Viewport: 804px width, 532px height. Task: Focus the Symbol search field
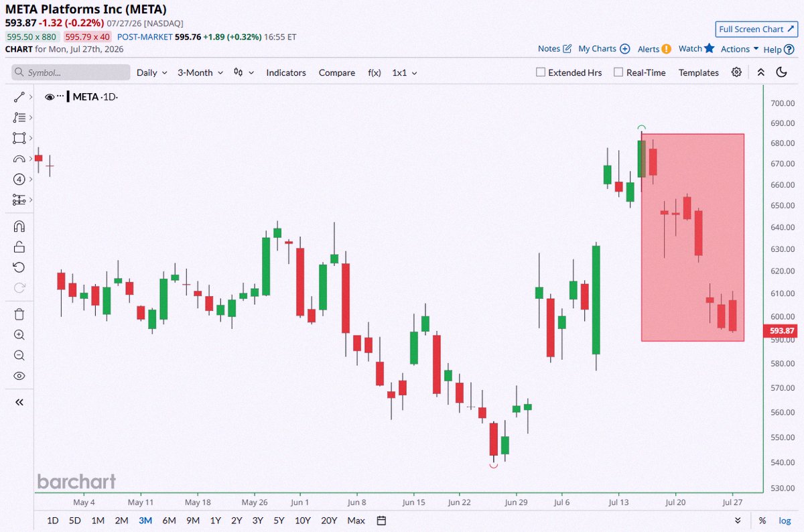pyautogui.click(x=71, y=72)
